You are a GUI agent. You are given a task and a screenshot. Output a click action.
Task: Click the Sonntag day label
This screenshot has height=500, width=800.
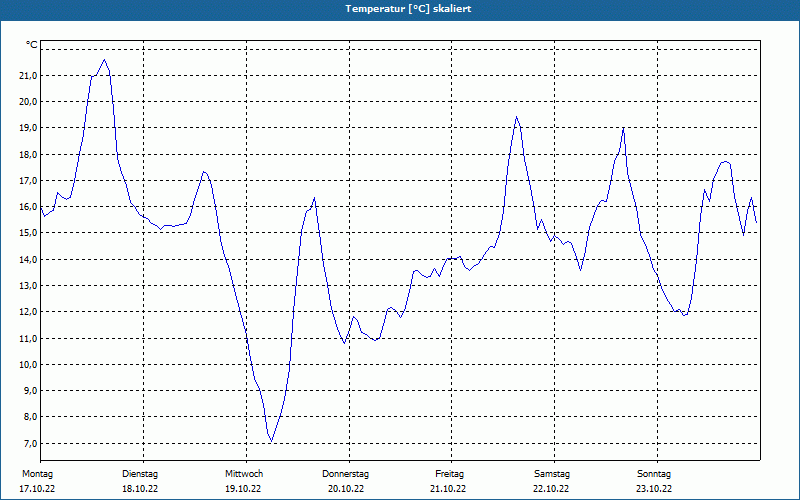pyautogui.click(x=654, y=474)
